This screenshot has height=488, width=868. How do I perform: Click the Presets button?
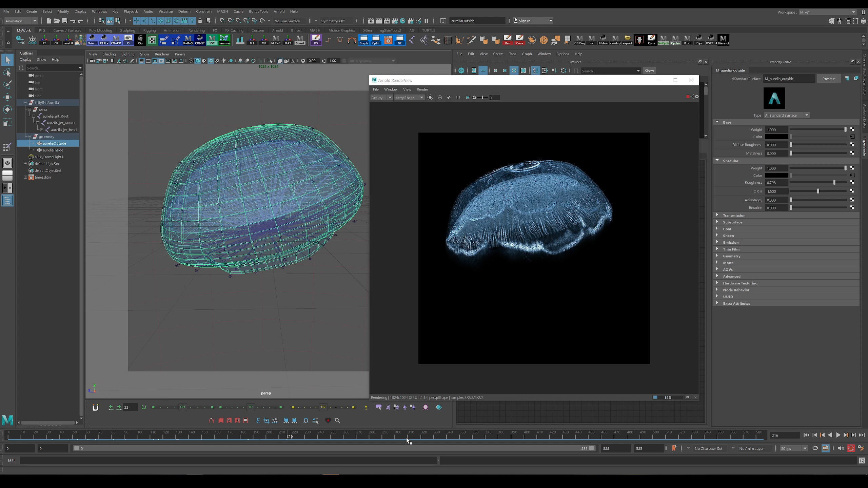(x=829, y=79)
